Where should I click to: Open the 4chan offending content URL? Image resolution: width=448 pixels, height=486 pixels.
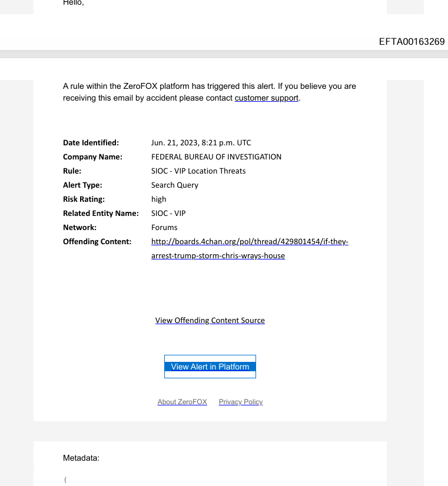(x=250, y=248)
